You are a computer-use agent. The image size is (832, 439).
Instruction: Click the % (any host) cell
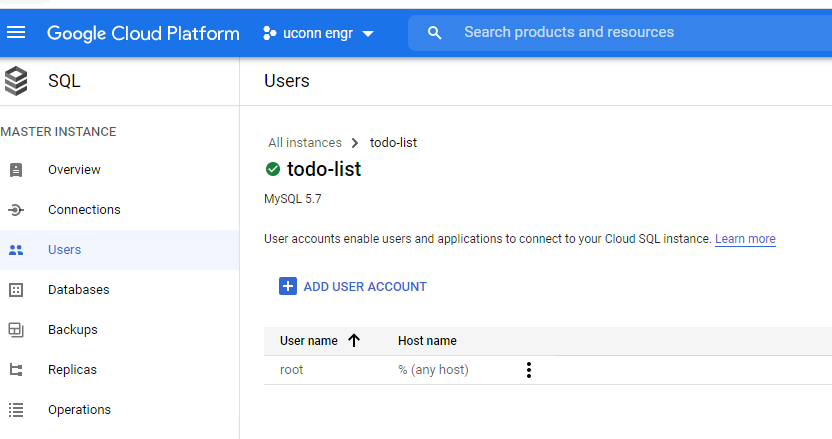pos(433,370)
